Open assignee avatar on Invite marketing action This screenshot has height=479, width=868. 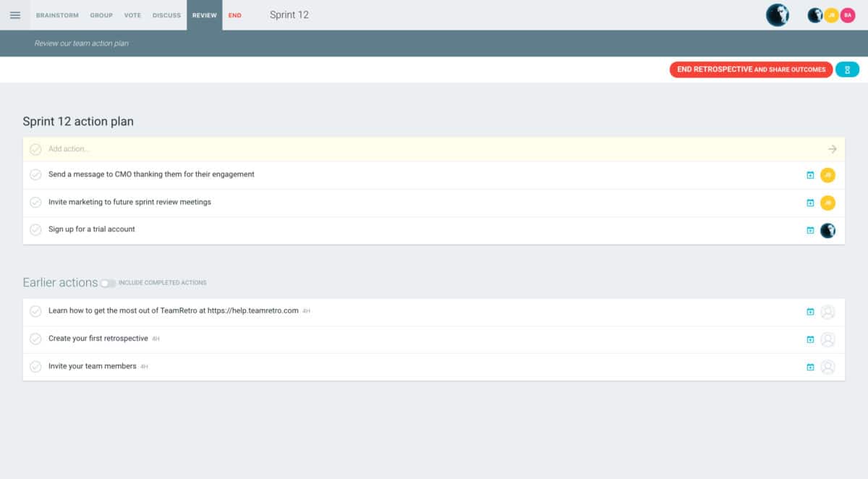(x=827, y=203)
